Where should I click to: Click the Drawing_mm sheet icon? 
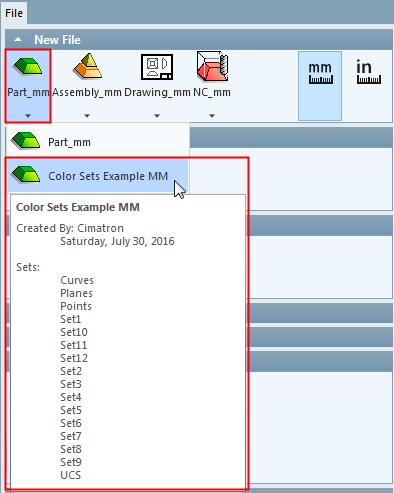(157, 67)
